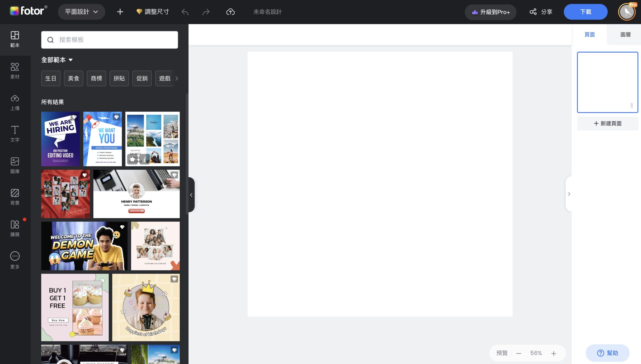Click the blue 下載 download button

pyautogui.click(x=585, y=12)
